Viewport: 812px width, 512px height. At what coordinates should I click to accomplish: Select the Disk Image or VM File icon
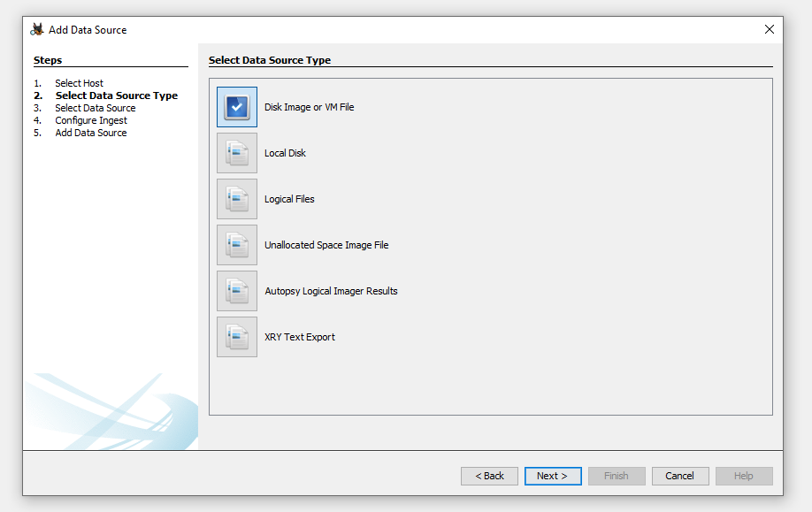237,107
